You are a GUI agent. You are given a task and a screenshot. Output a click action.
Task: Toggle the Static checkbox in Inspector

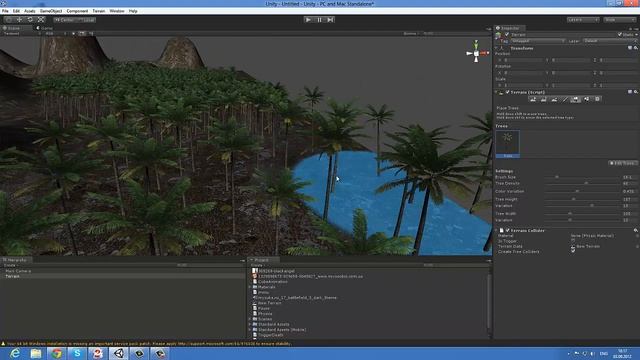coord(620,35)
